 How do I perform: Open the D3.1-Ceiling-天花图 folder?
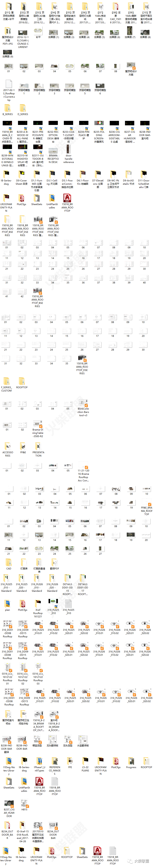tap(52, 178)
